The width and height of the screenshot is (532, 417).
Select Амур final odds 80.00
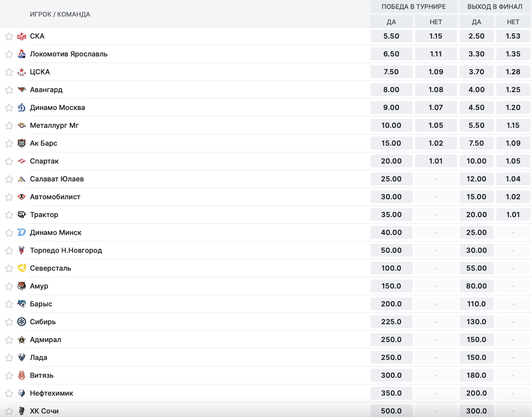pos(477,286)
